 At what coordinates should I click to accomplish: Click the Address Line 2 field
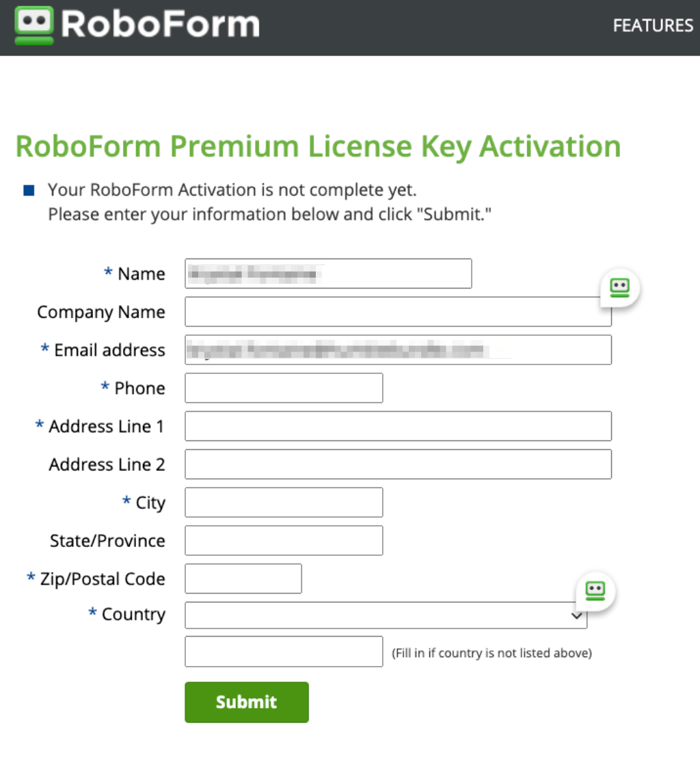[x=398, y=464]
